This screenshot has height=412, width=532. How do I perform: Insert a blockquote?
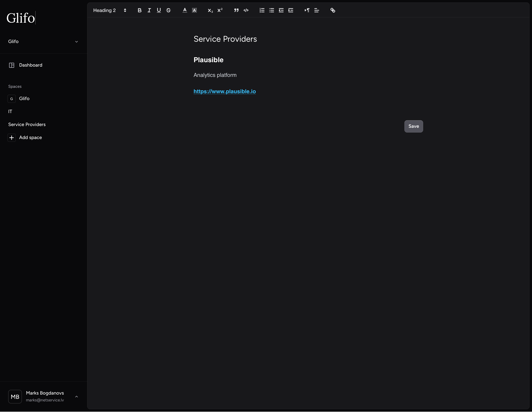tap(236, 10)
